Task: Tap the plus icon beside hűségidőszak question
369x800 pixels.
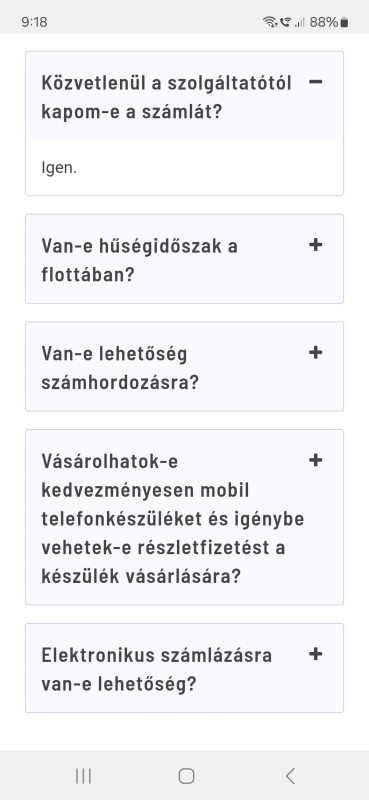Action: click(x=316, y=245)
